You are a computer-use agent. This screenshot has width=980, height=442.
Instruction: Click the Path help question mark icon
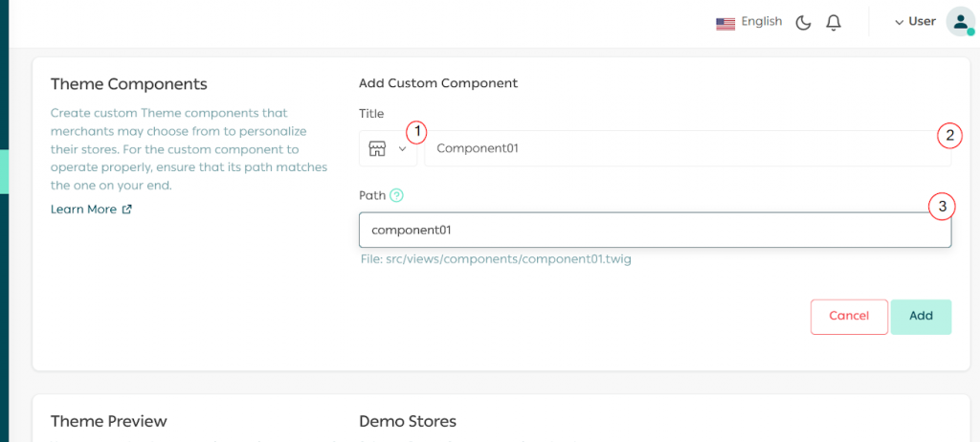tap(397, 195)
